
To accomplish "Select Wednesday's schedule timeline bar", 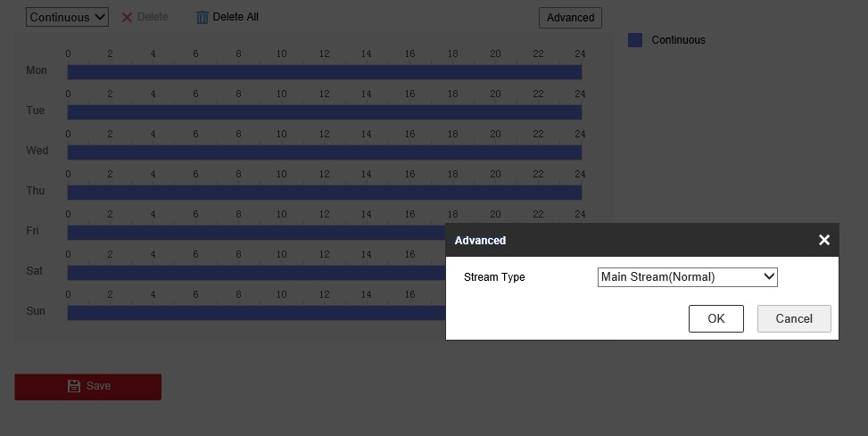I will [324, 152].
